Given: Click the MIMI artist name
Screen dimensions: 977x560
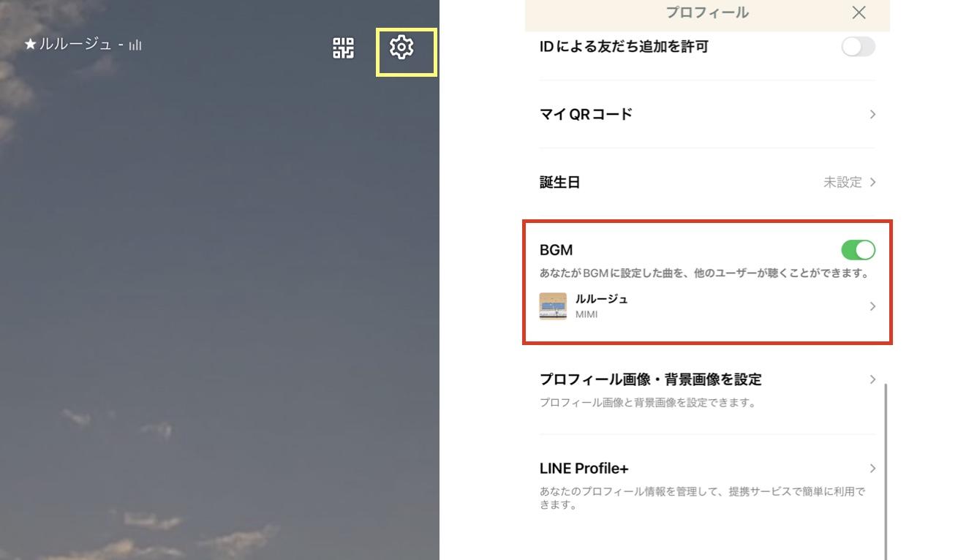Looking at the screenshot, I should 586,314.
